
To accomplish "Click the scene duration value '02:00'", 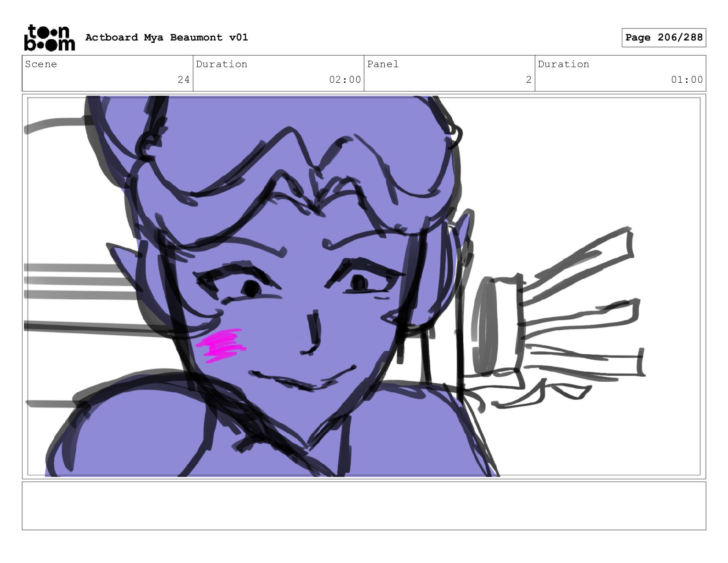I will click(345, 80).
